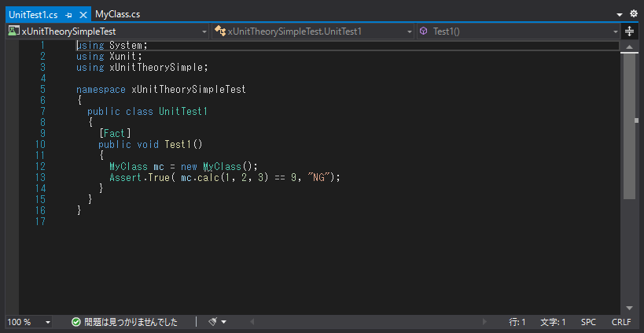This screenshot has height=333, width=644.
Task: Click the vertical scrollbar down arrow
Action: point(629,308)
